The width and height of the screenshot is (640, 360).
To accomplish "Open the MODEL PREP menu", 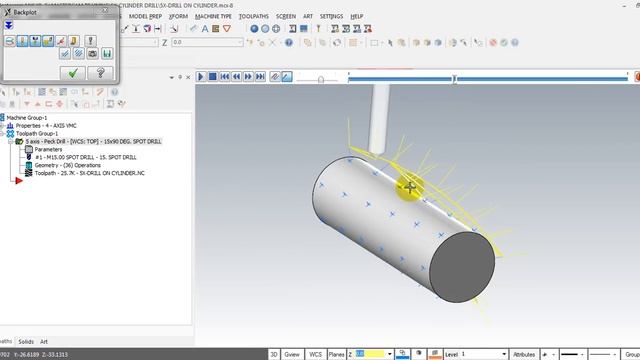I will click(x=145, y=16).
